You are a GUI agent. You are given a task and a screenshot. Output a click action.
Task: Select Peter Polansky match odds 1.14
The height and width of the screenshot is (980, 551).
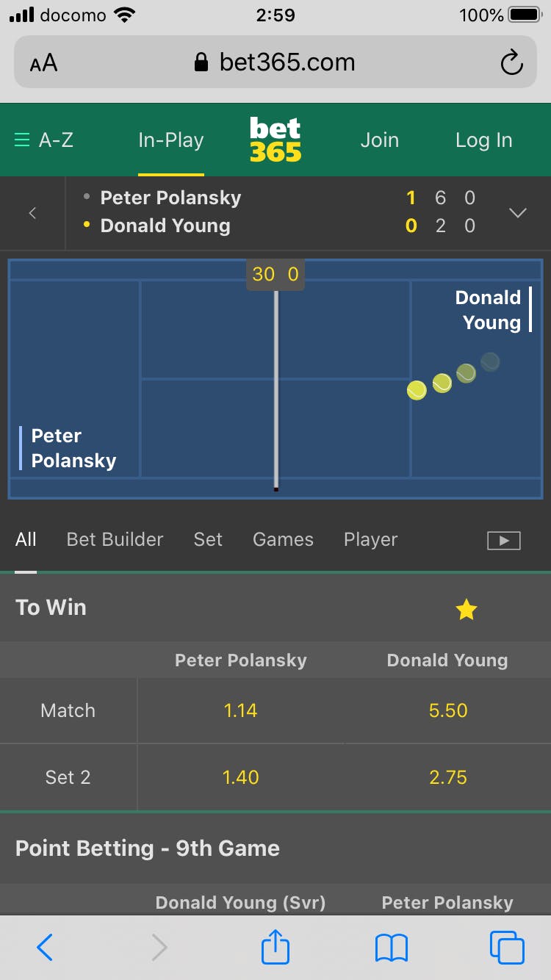pyautogui.click(x=241, y=710)
